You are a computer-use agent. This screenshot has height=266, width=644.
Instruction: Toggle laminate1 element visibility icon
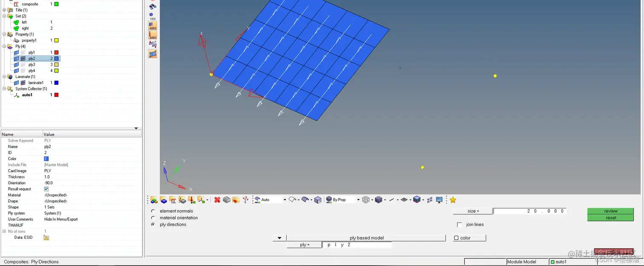pos(23,83)
